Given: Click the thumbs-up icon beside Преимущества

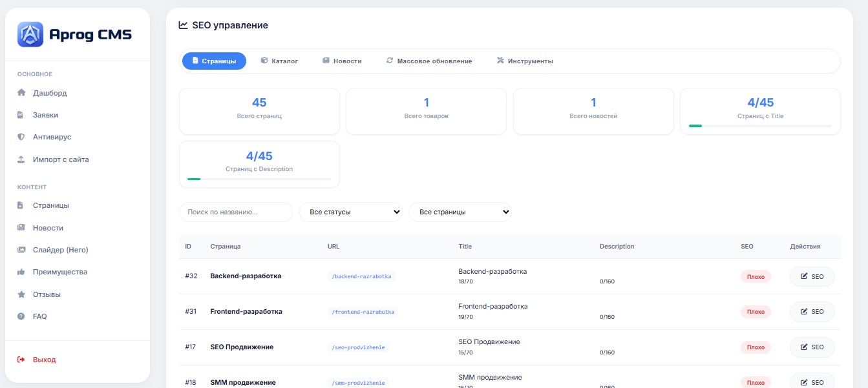Looking at the screenshot, I should (21, 272).
